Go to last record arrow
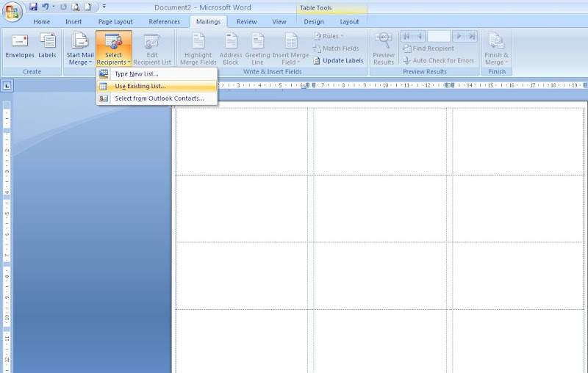The width and height of the screenshot is (588, 373). [472, 36]
